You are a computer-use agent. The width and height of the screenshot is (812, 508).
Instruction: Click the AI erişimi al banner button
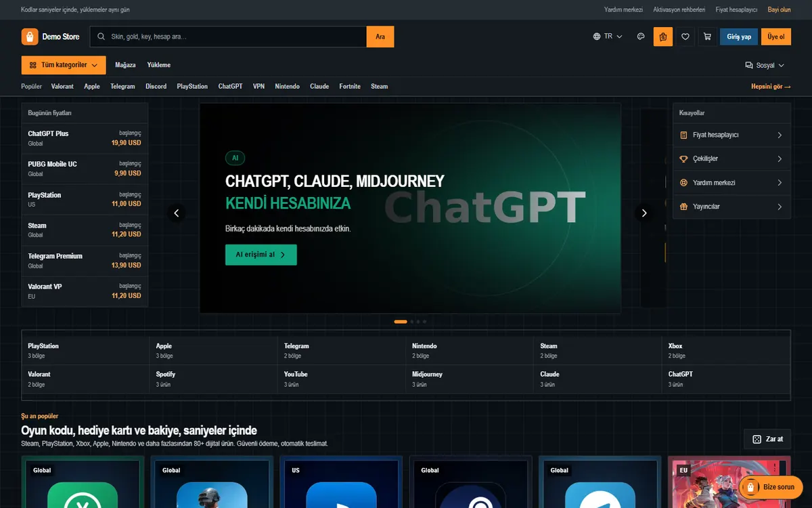point(261,255)
